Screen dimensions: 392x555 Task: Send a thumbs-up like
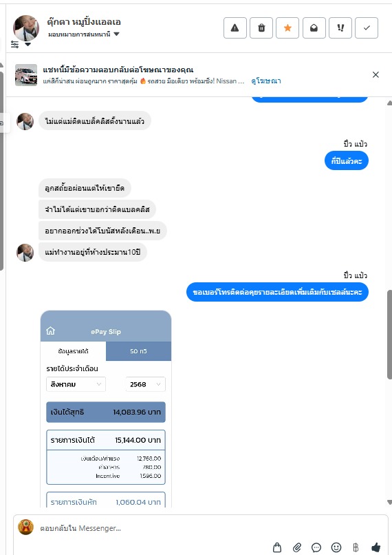[376, 547]
